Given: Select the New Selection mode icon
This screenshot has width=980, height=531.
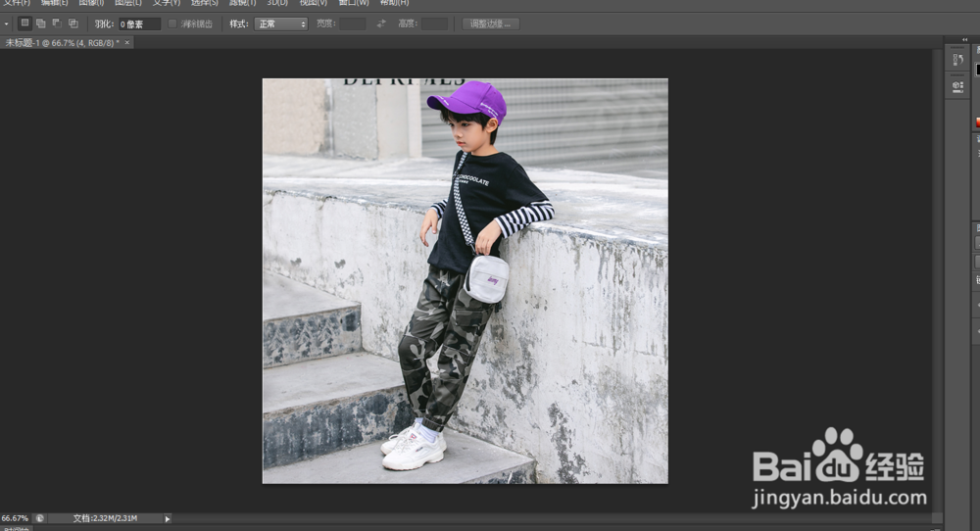Looking at the screenshot, I should [x=24, y=24].
